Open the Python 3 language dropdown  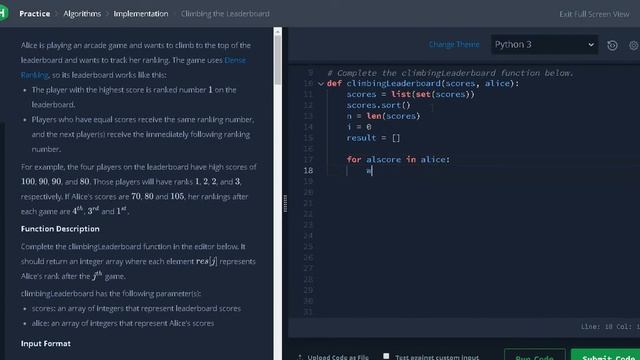click(x=544, y=44)
